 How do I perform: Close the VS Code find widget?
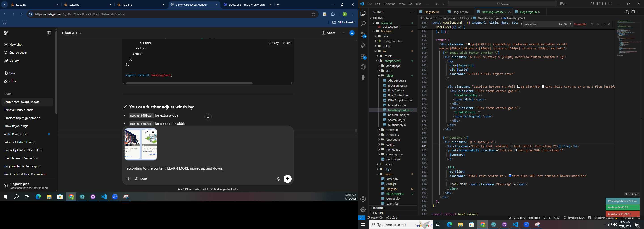[x=609, y=24]
